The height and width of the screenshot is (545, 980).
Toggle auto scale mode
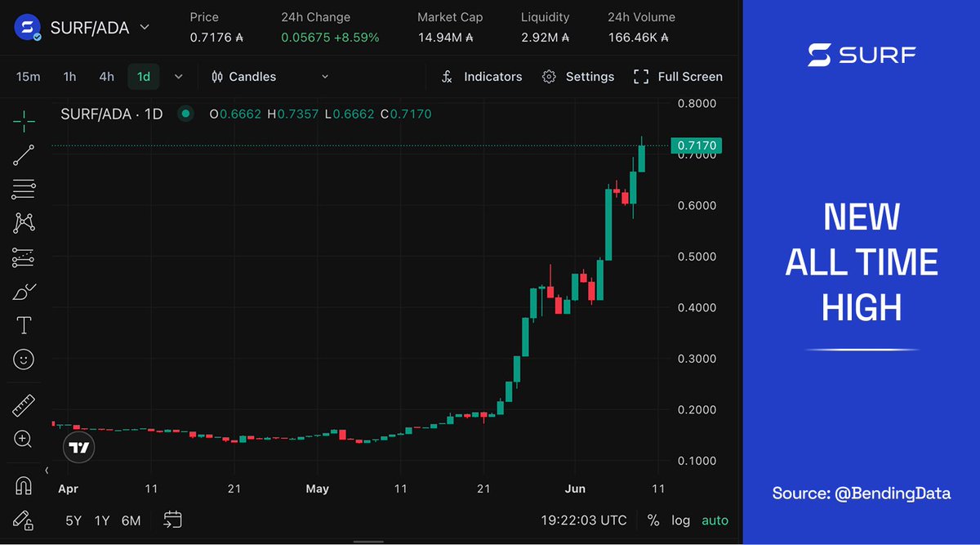715,520
